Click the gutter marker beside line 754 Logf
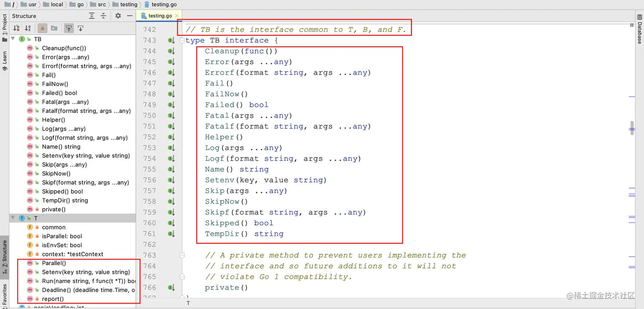This screenshot has height=309, width=644. point(171,159)
